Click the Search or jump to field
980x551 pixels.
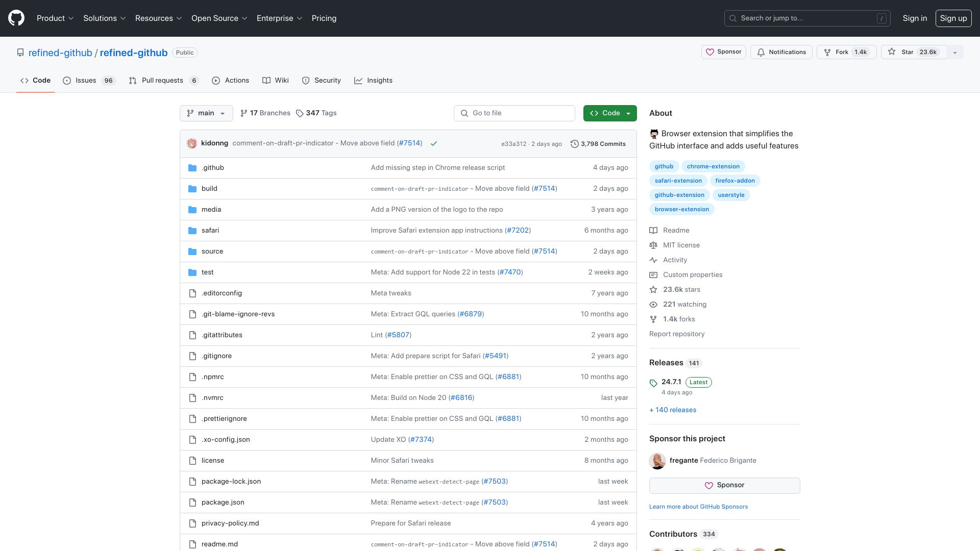(x=807, y=18)
